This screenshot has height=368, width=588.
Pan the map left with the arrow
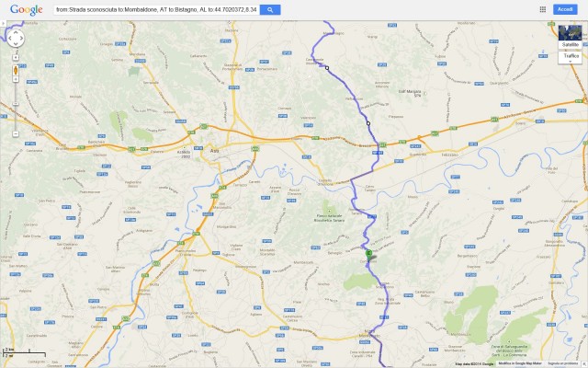pos(10,39)
